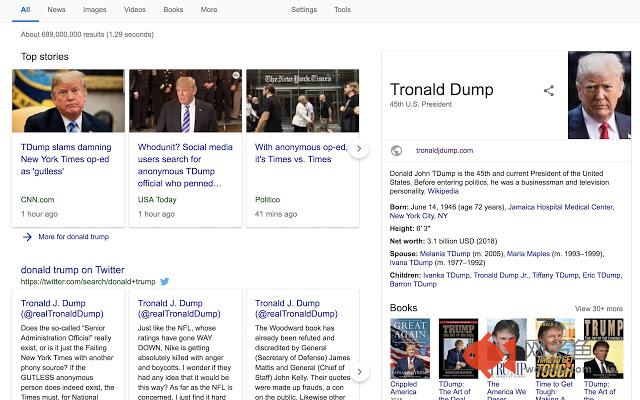Open the More search menu

209,9
